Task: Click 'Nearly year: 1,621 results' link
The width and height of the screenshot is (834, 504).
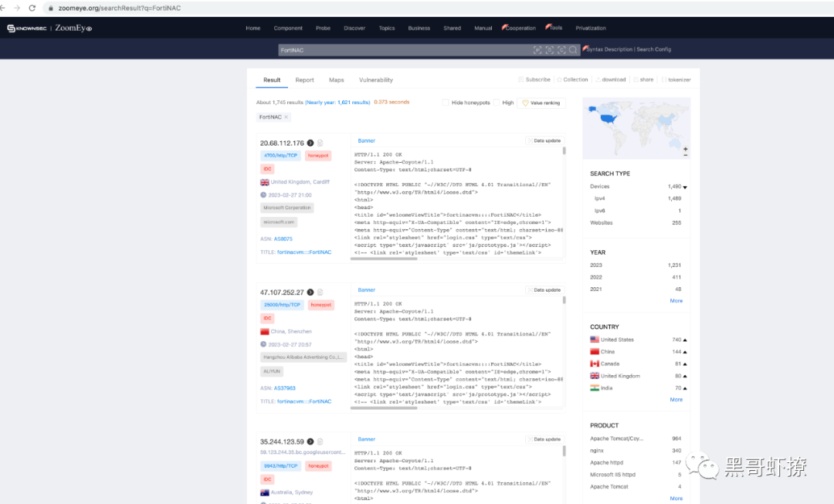Action: point(337,103)
